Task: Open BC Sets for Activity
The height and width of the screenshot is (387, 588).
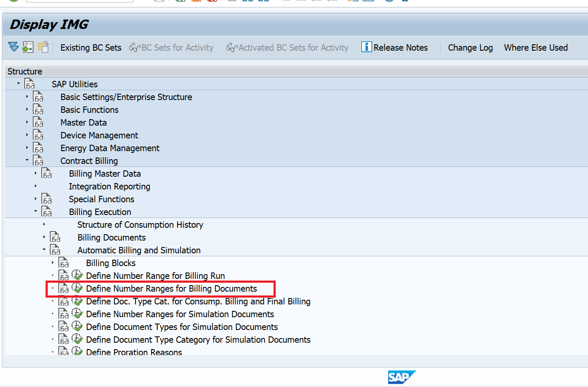Action: 171,48
